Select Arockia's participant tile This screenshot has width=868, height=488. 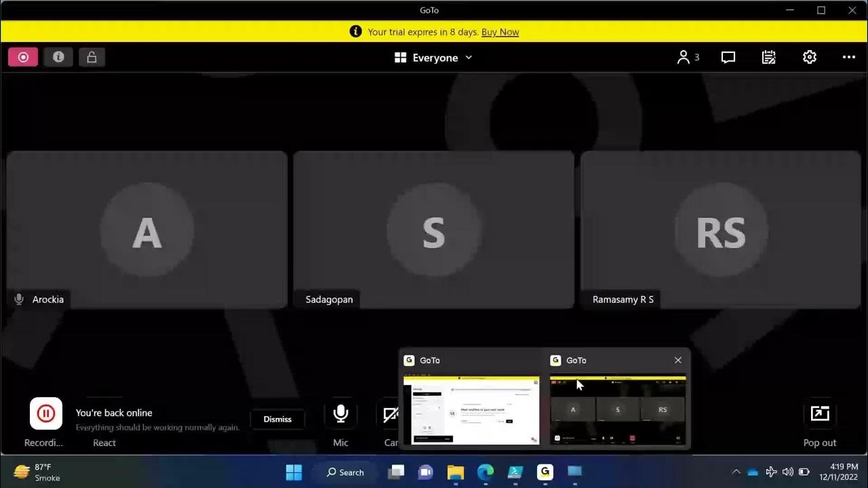tap(147, 229)
